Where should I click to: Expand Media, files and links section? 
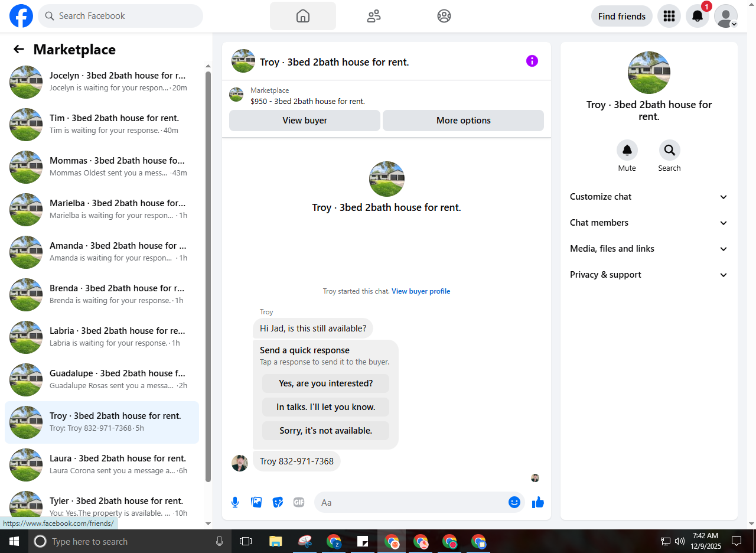649,249
